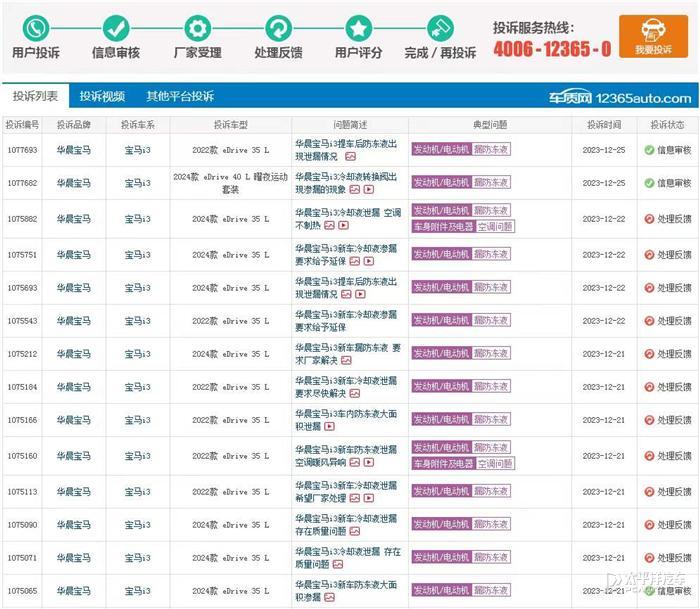Click the 处理反馈 refresh icon
This screenshot has height=609, width=700.
click(278, 28)
